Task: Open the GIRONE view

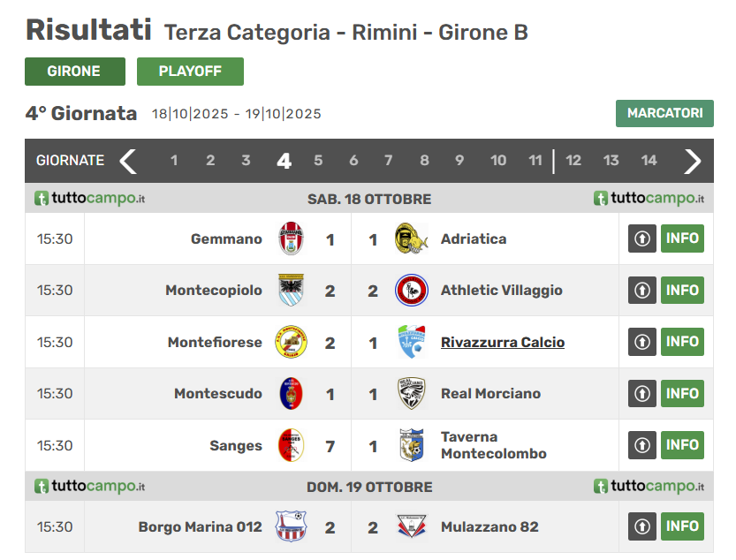Action: pyautogui.click(x=75, y=72)
